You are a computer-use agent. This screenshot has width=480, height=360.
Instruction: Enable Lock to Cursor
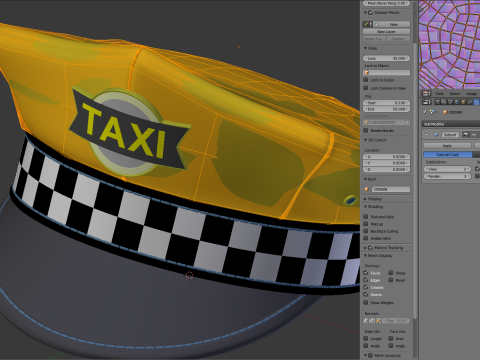pos(366,80)
